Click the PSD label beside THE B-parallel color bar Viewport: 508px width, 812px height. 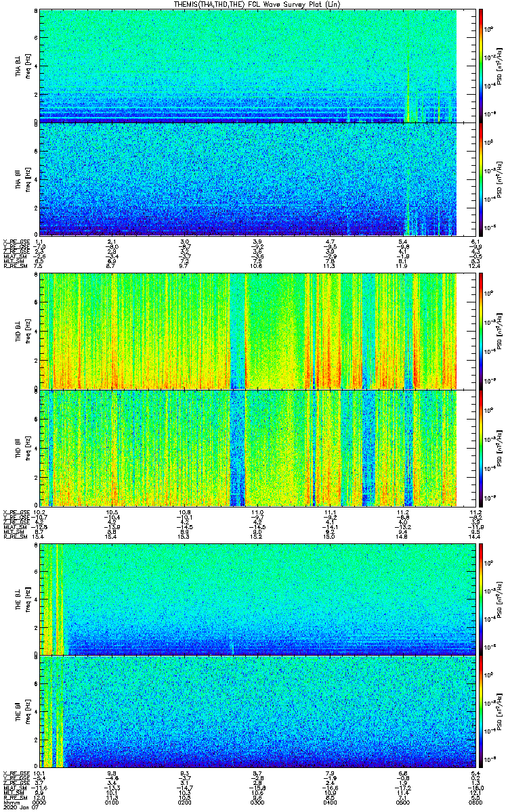click(499, 713)
